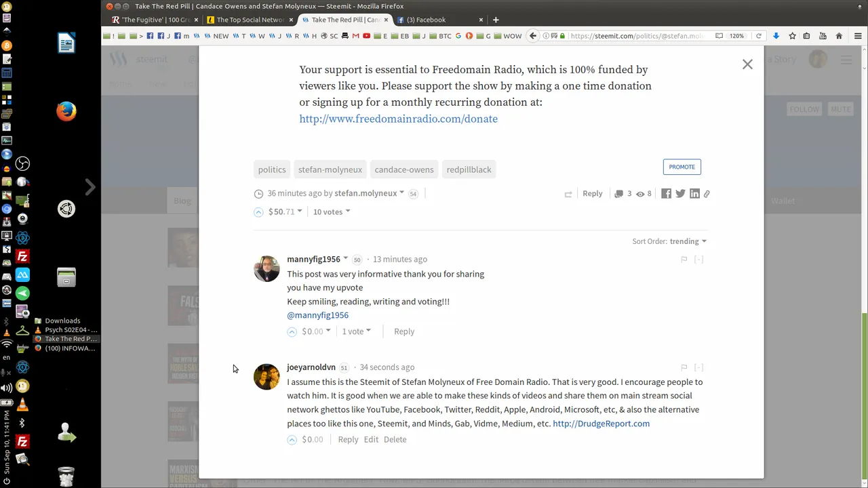Open DrudgeReport.com link
868x488 pixels.
[x=601, y=424]
